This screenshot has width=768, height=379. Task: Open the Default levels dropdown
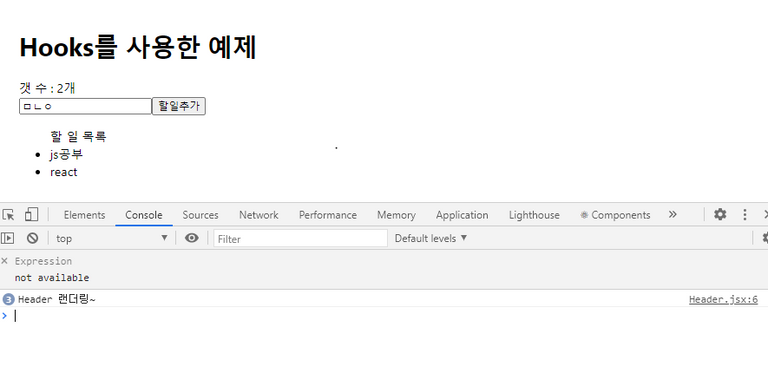[431, 238]
